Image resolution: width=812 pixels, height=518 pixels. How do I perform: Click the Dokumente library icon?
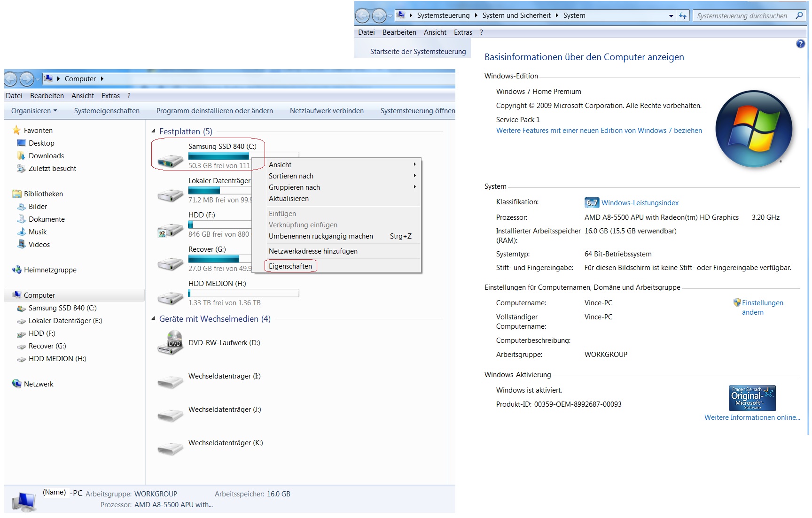[x=21, y=219]
